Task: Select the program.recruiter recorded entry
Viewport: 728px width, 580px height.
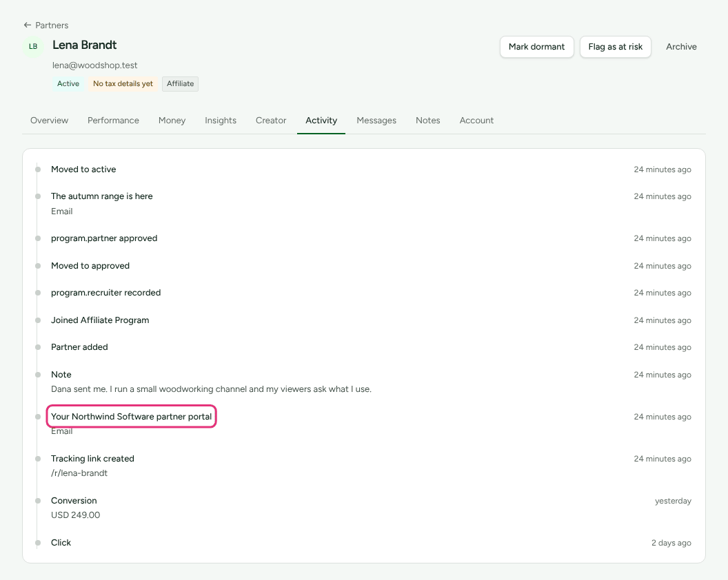Action: [x=106, y=293]
